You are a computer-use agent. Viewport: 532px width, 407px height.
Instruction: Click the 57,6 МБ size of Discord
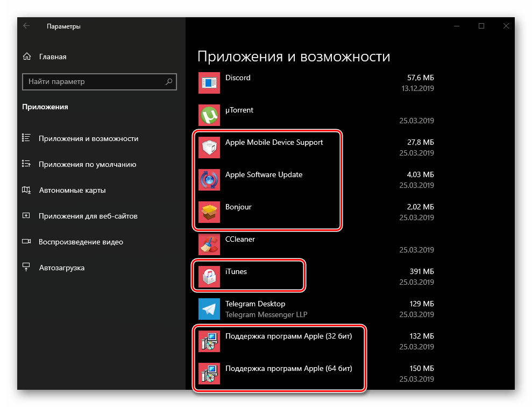pyautogui.click(x=421, y=78)
